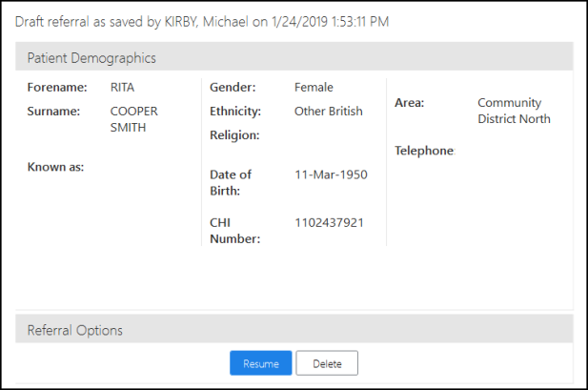Click the forename value RITA
Image resolution: width=588 pixels, height=390 pixels.
click(122, 88)
